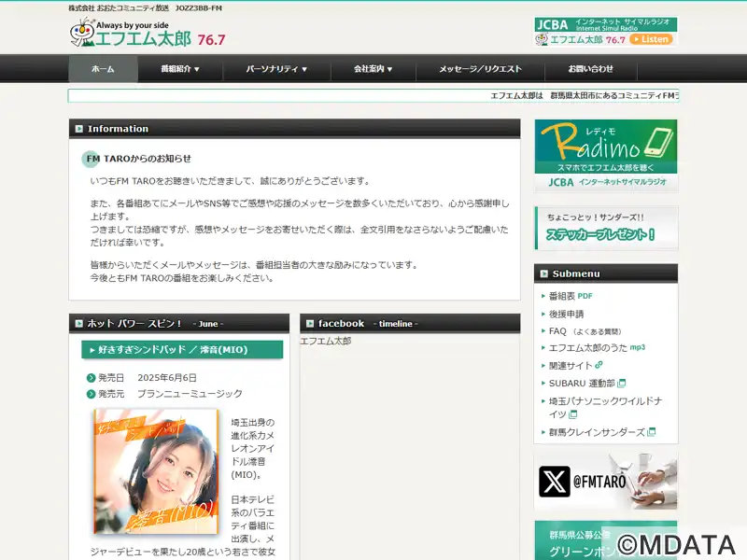This screenshot has width=747, height=560.
Task: Click the release date 2025年6月6日 text
Action: click(x=167, y=378)
